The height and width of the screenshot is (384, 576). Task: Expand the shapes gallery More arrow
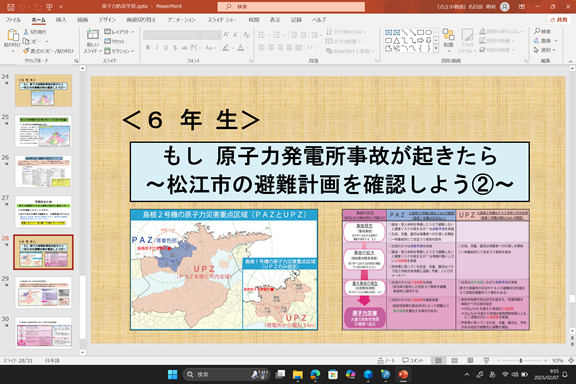436,48
